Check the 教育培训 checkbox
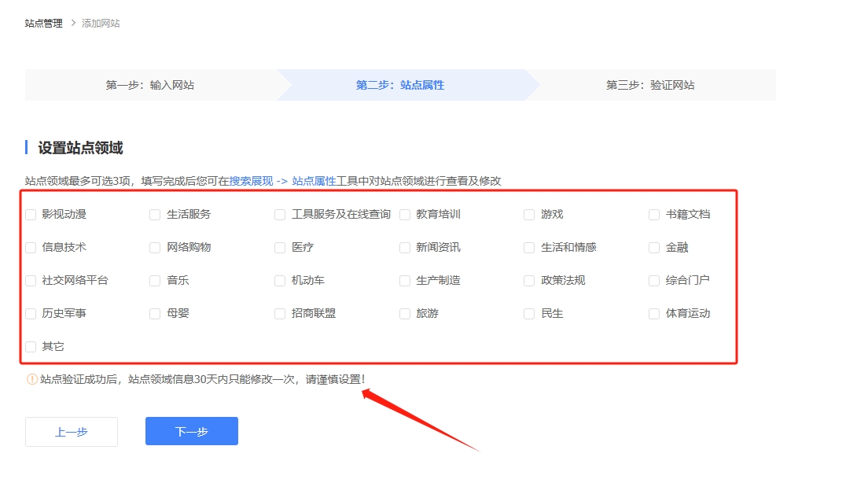 (x=405, y=214)
